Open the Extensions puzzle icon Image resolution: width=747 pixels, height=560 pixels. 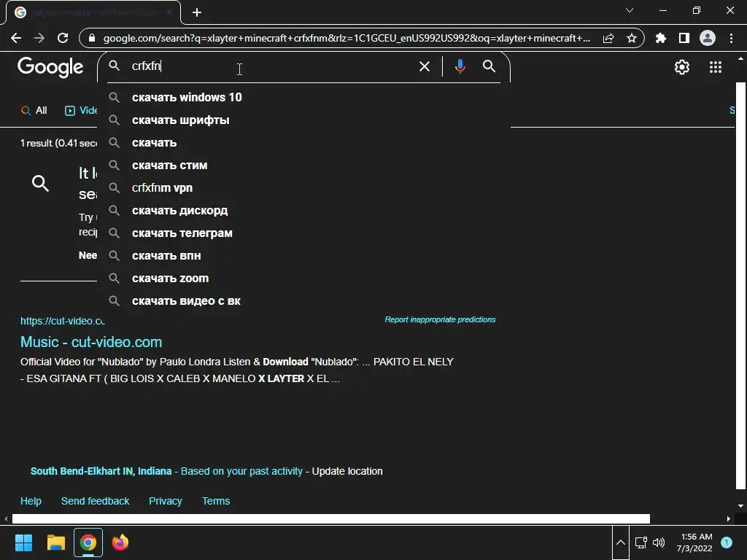click(x=660, y=38)
